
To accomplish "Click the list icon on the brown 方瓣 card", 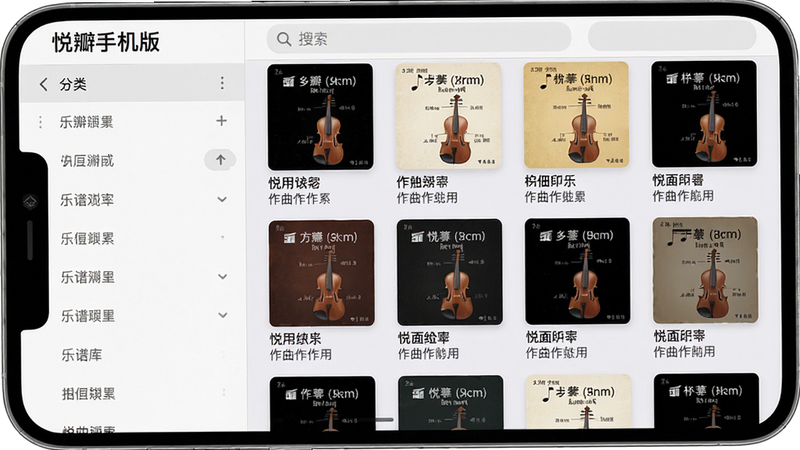I will [289, 238].
